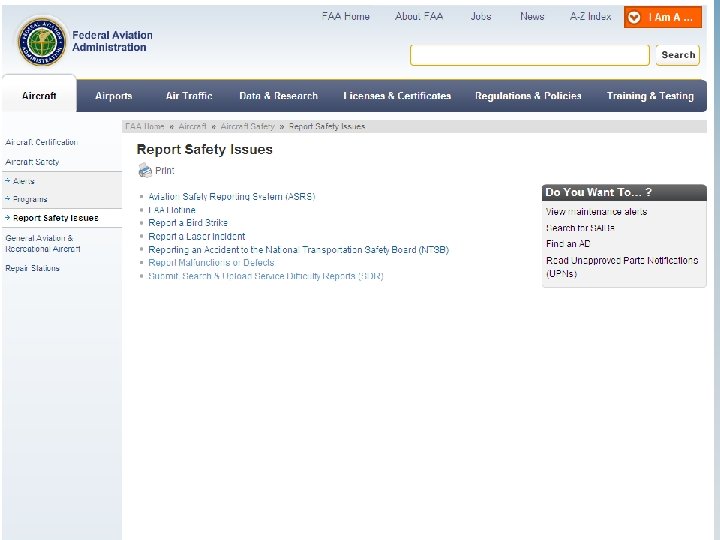Click Aircraft Safety in the breadcrumb
Screen dimensions: 720x540
(x=247, y=126)
